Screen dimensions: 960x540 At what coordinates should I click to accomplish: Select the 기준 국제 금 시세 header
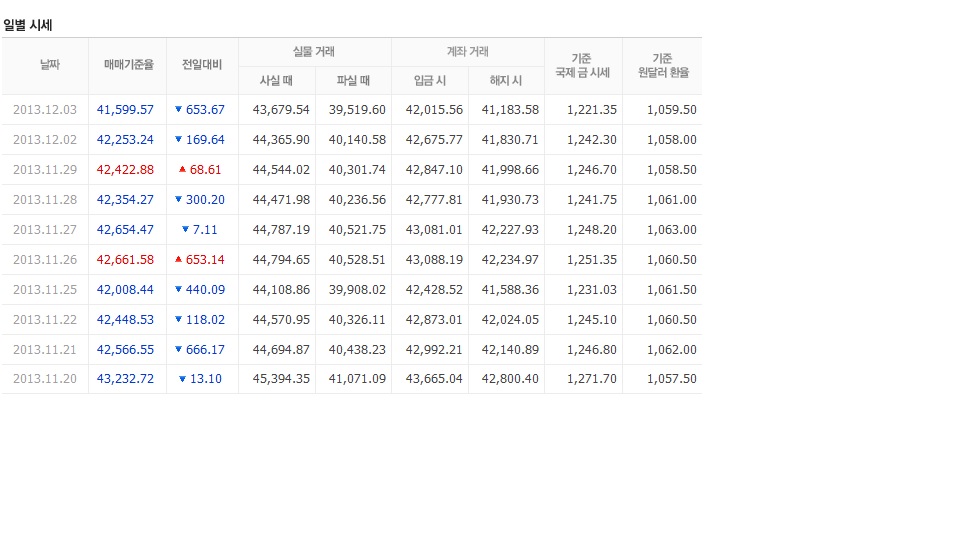[x=582, y=66]
